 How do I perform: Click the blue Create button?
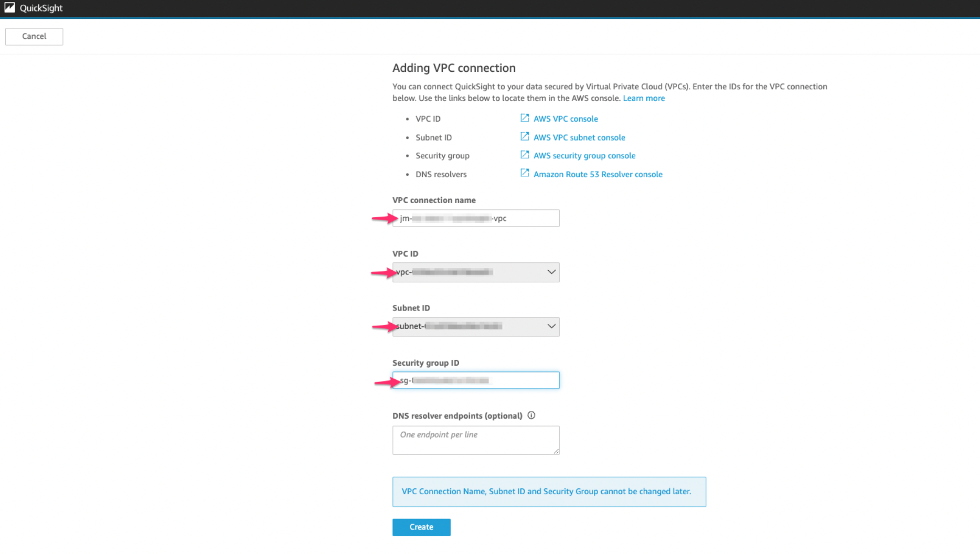[x=421, y=527]
